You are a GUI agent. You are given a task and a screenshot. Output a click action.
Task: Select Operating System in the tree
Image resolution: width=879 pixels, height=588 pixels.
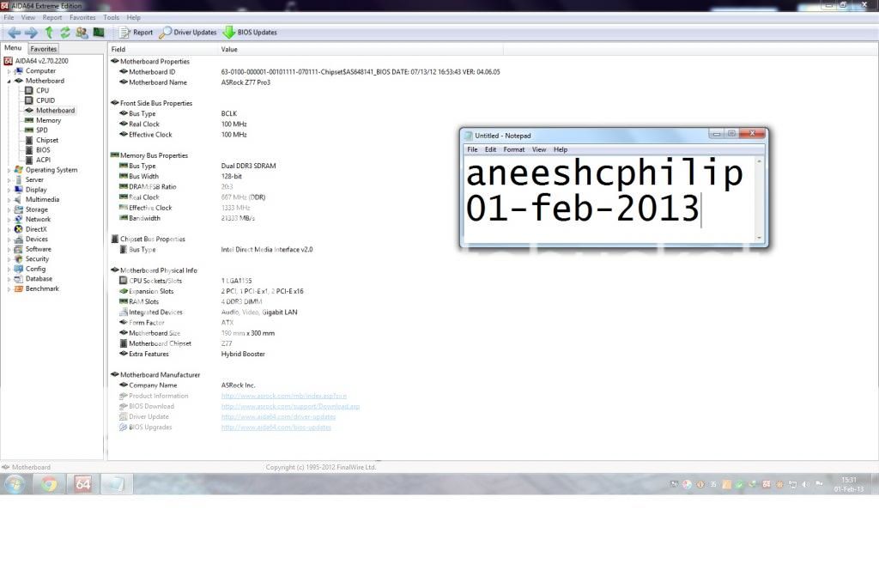(x=52, y=170)
